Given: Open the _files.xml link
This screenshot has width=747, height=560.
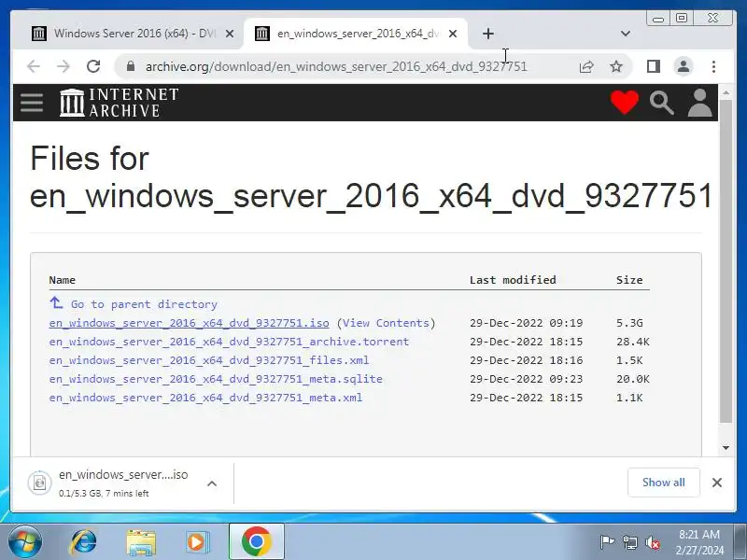Looking at the screenshot, I should click(x=208, y=360).
